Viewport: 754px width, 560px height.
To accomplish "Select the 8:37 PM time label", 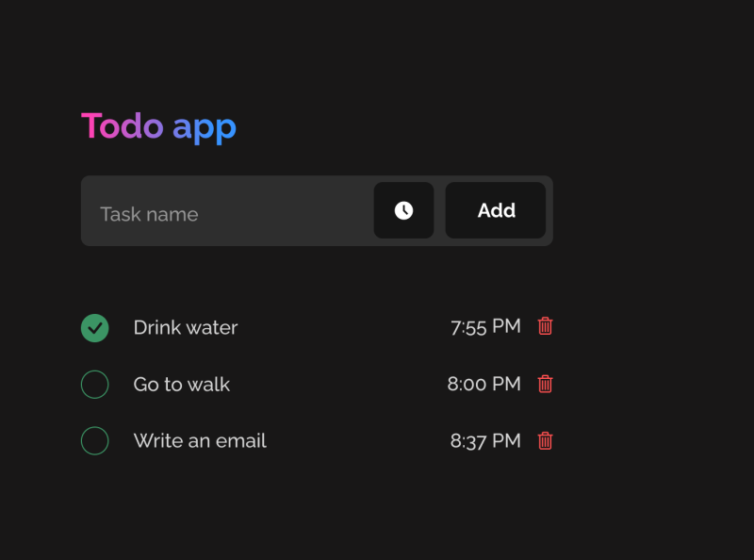I will (485, 440).
